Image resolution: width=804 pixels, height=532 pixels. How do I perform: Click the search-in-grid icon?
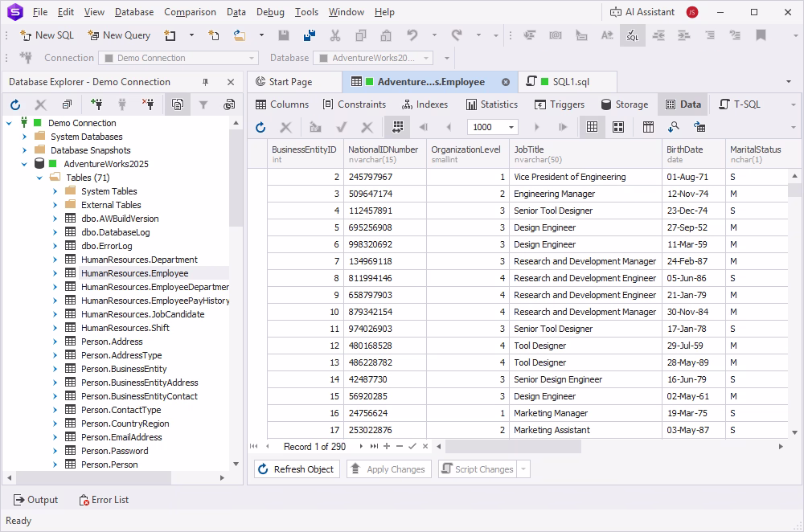click(x=674, y=127)
